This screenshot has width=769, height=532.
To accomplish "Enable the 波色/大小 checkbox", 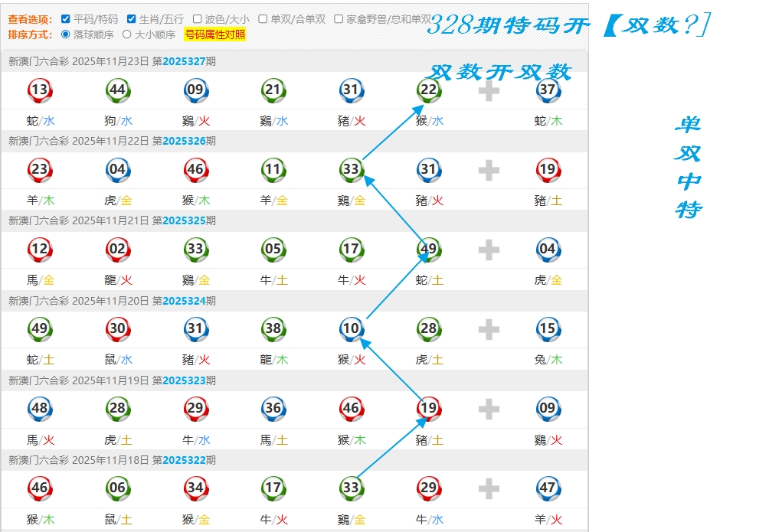I will (x=197, y=19).
